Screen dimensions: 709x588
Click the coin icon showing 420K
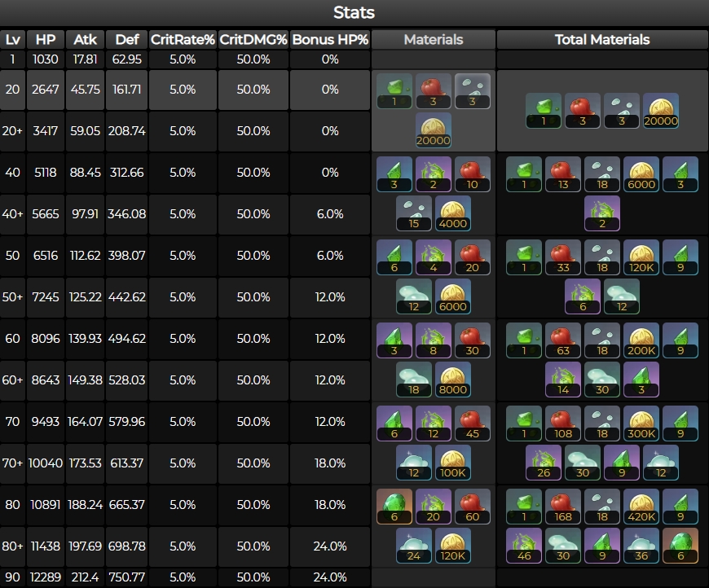tap(641, 505)
